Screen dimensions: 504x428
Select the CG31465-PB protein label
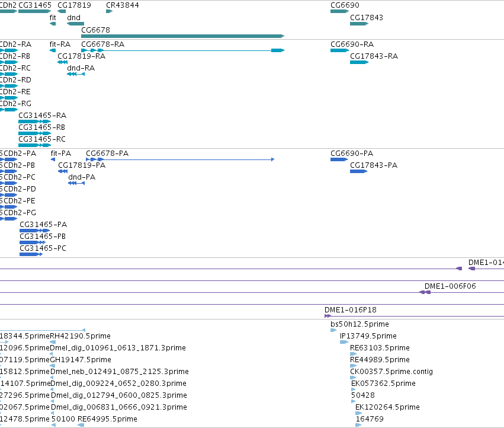[43, 236]
